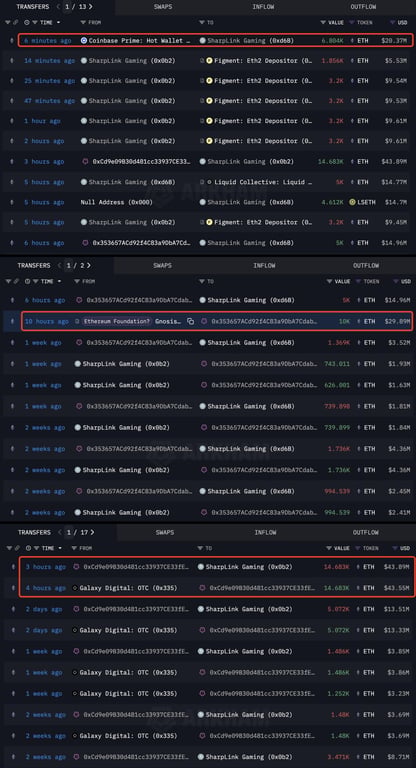This screenshot has width=416, height=768.
Task: Click chain-link icon in the 1 / 13 column header
Action: (x=16, y=23)
